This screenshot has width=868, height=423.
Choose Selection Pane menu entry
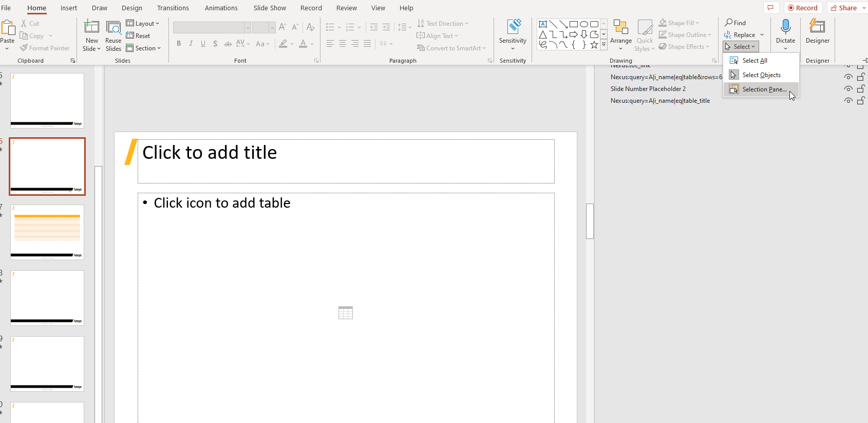pos(761,89)
